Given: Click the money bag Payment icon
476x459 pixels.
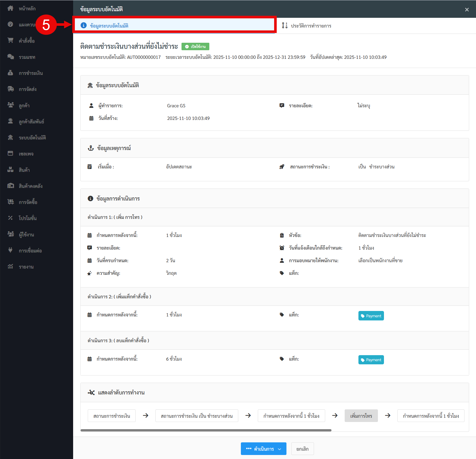Looking at the screenshot, I should 10,73.
